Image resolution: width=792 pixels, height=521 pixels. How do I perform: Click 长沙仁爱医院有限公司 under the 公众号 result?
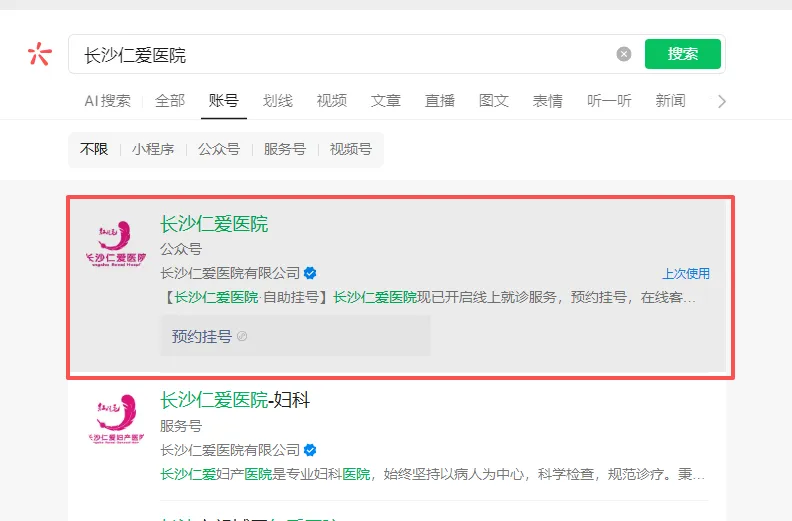point(230,273)
